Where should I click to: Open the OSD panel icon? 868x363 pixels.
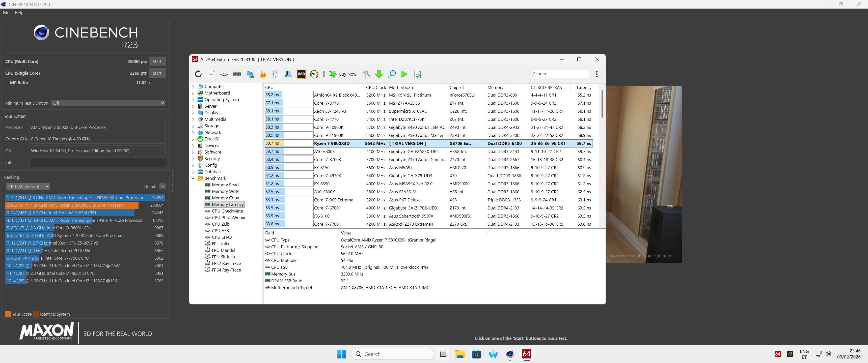301,74
